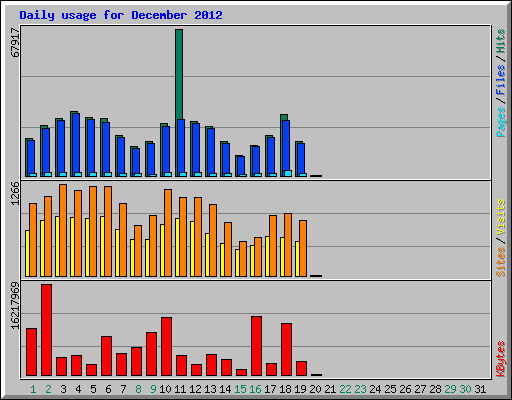This screenshot has width=512, height=400.
Task: Click the red "KBytes" legend word
Action: click(x=501, y=359)
